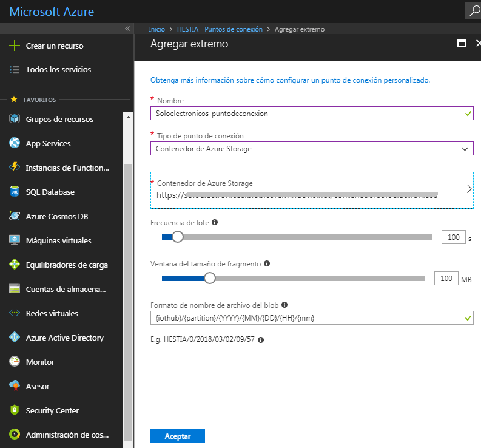Click Inicio in the breadcrumb

click(x=156, y=29)
